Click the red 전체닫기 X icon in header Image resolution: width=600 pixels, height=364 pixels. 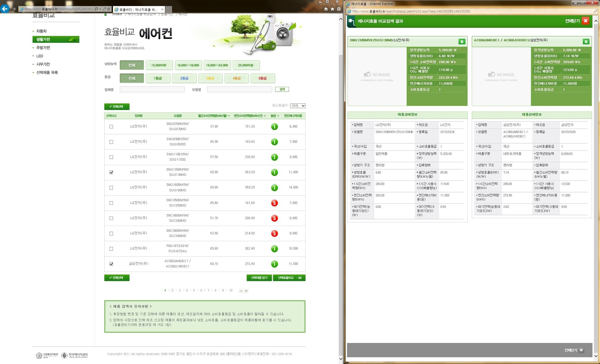tap(586, 21)
